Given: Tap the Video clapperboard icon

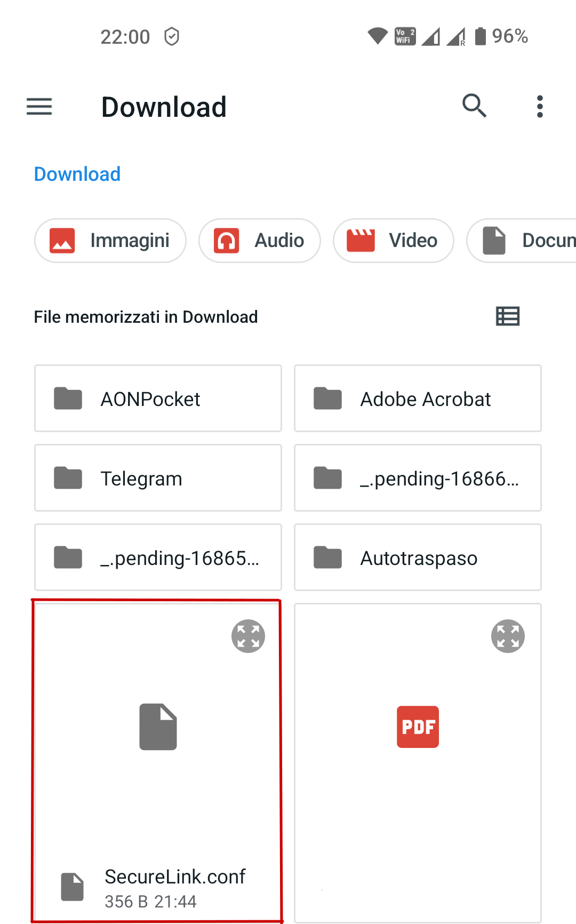Looking at the screenshot, I should pos(361,241).
